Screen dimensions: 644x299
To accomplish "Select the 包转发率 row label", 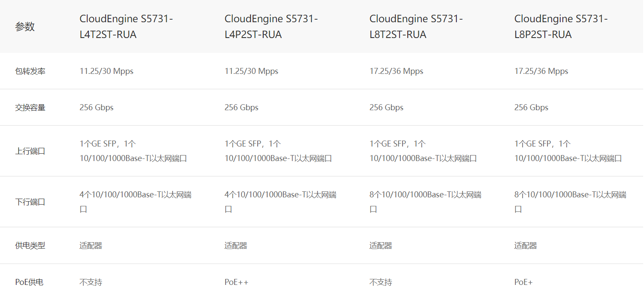I will click(x=30, y=71).
